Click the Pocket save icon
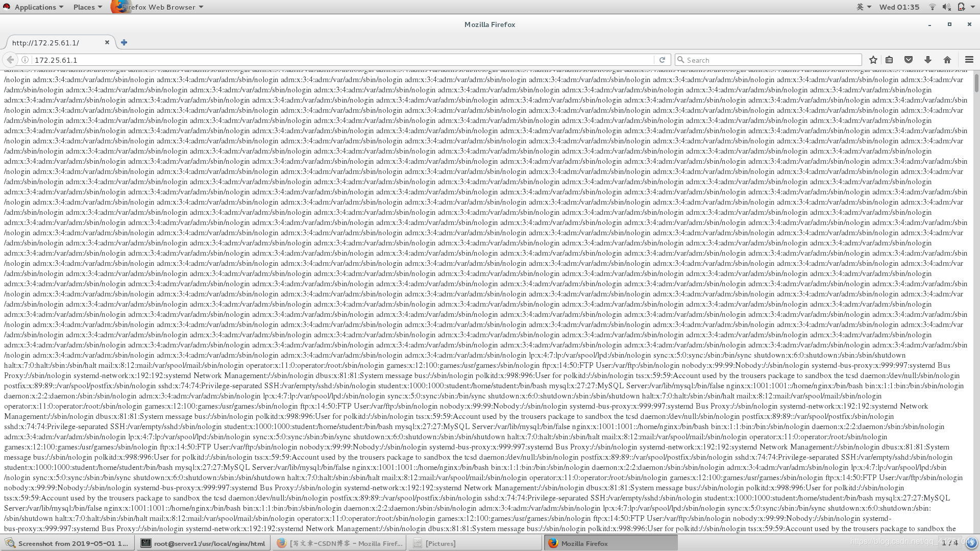The height and width of the screenshot is (551, 980). tap(909, 60)
